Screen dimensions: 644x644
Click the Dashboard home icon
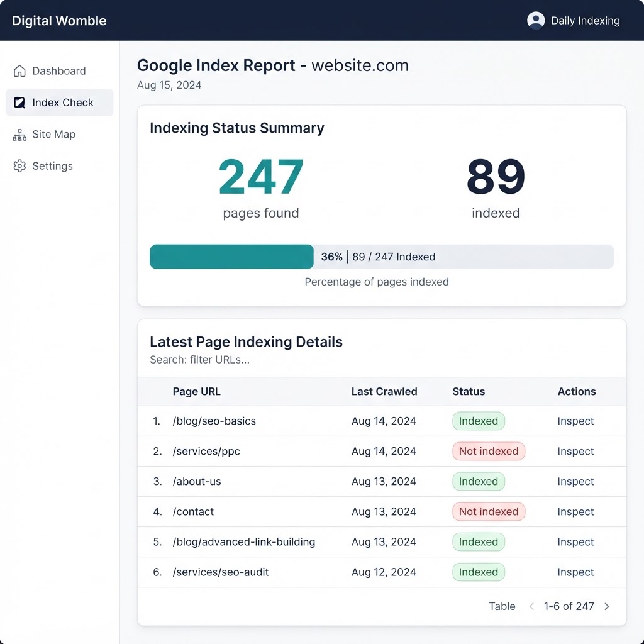click(x=19, y=71)
